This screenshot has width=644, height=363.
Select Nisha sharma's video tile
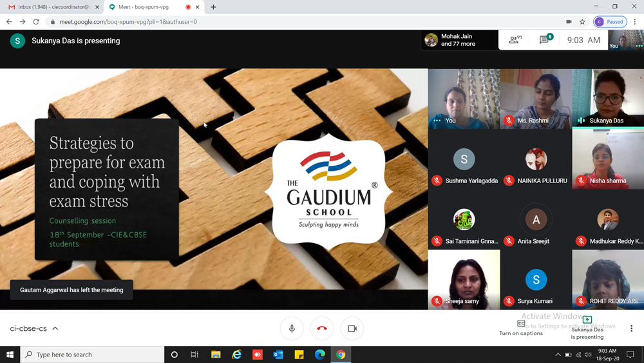point(608,159)
